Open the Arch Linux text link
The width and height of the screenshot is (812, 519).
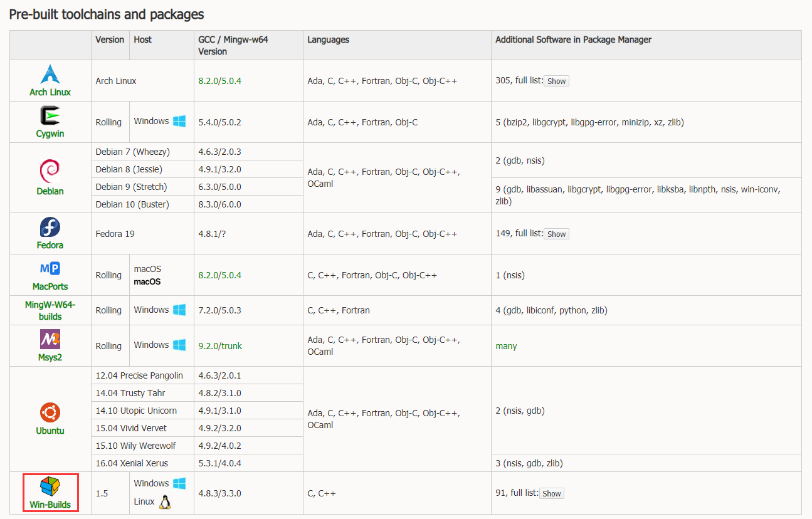pyautogui.click(x=50, y=92)
